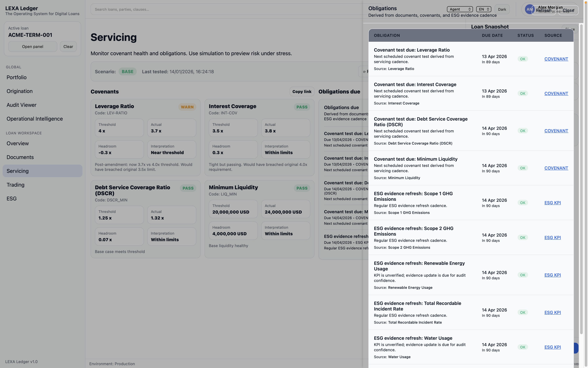The width and height of the screenshot is (588, 368).
Task: Click the BASE scenario badge
Action: point(127,72)
